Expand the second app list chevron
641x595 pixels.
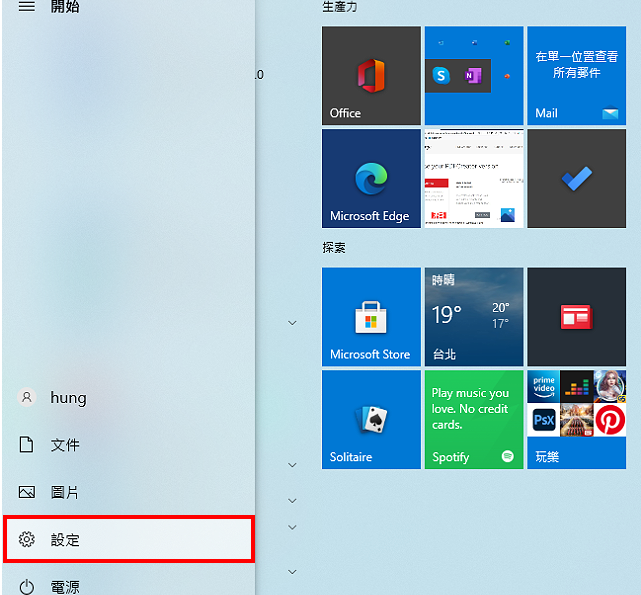click(x=292, y=465)
